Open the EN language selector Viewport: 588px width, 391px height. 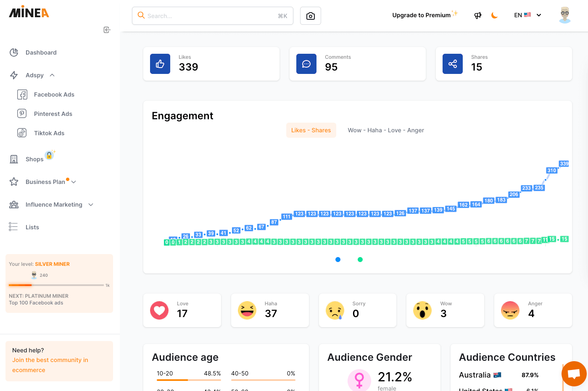(527, 15)
